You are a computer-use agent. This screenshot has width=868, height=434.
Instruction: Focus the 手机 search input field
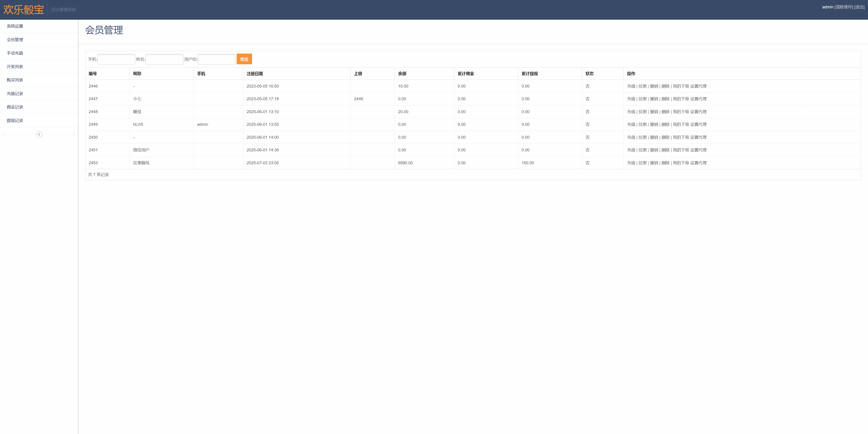116,59
